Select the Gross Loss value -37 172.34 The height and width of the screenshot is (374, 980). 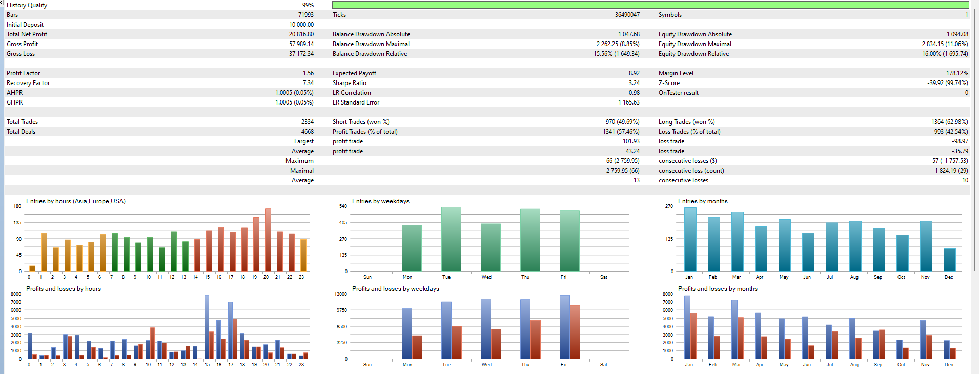pyautogui.click(x=300, y=54)
